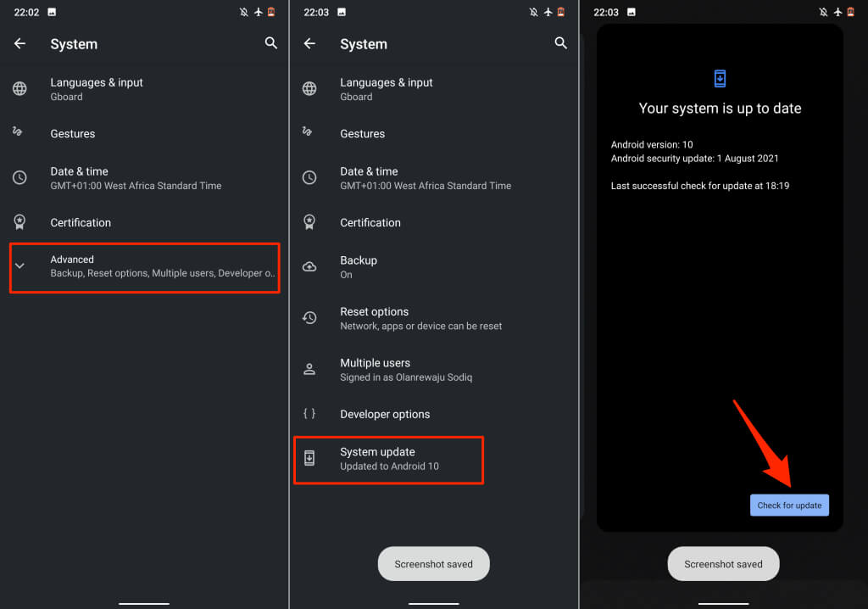The width and height of the screenshot is (868, 609).
Task: Go back using arrow on first System screen
Action: point(20,43)
